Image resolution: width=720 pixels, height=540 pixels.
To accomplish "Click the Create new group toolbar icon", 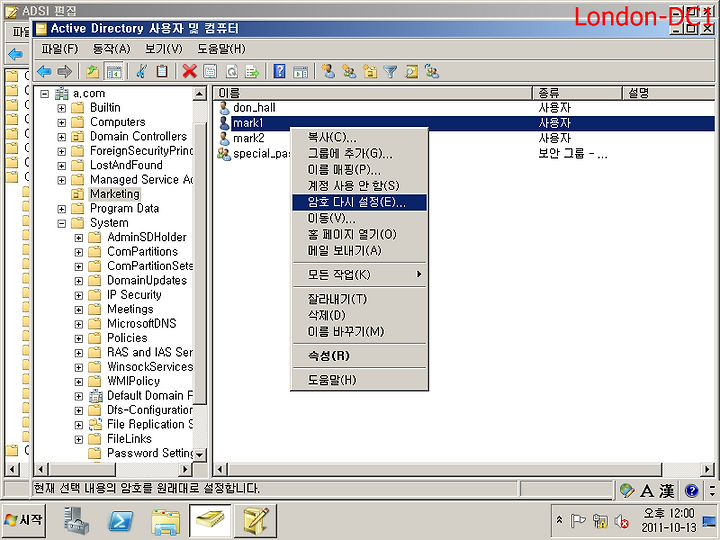I will pyautogui.click(x=349, y=71).
